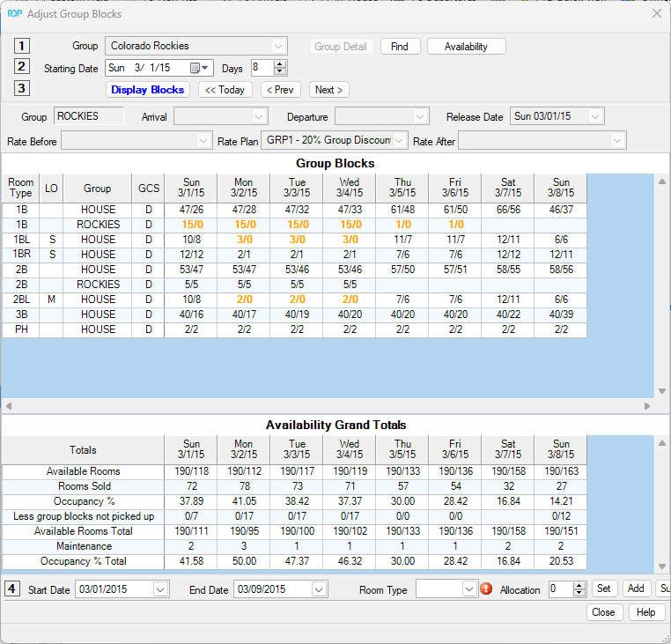Open Help
Viewport: 671px width, 644px height.
coord(645,612)
